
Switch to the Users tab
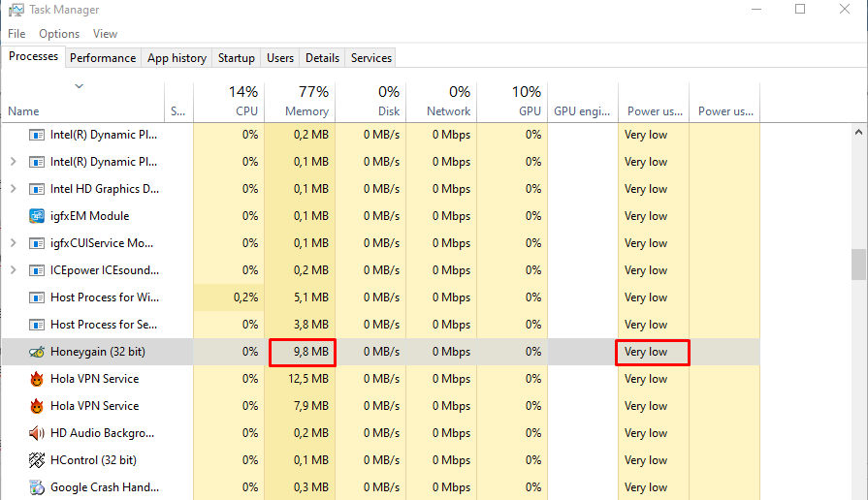280,58
